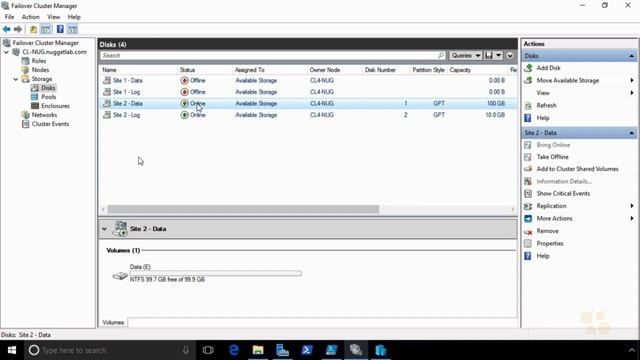640x360 pixels.
Task: Click the search magnifier icon
Action: click(x=441, y=56)
